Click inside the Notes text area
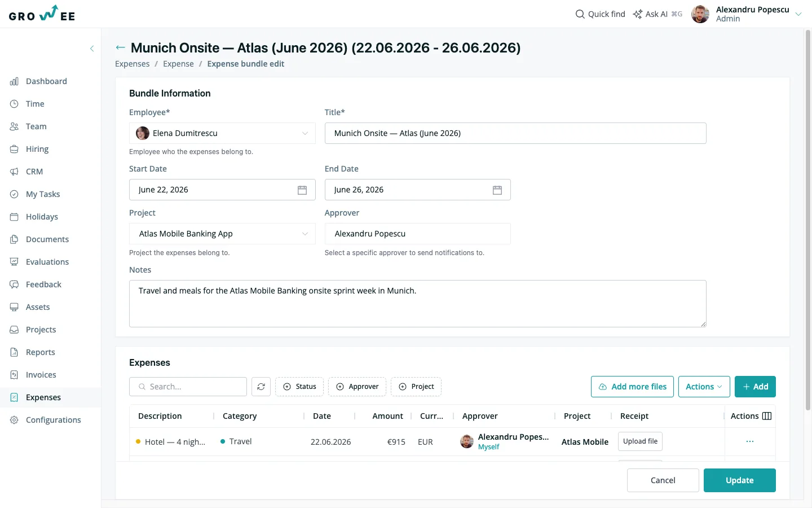 click(x=418, y=304)
